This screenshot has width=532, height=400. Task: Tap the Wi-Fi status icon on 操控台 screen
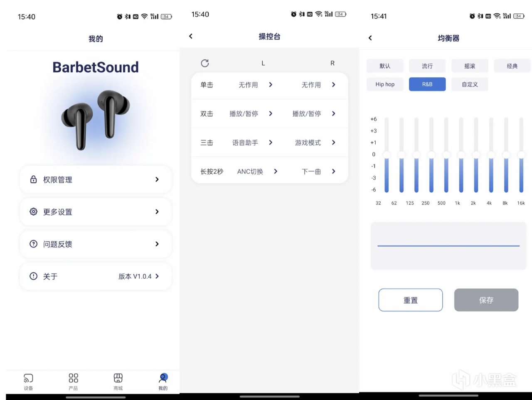point(319,14)
